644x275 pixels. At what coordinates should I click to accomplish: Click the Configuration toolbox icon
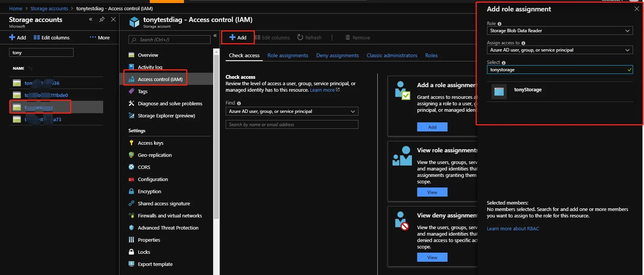coord(131,179)
